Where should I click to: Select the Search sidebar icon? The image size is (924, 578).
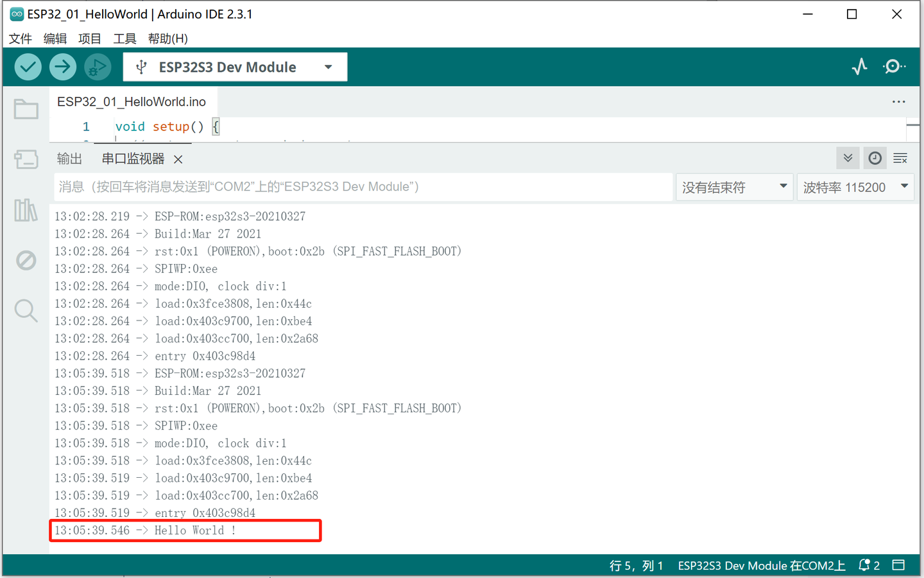tap(26, 310)
